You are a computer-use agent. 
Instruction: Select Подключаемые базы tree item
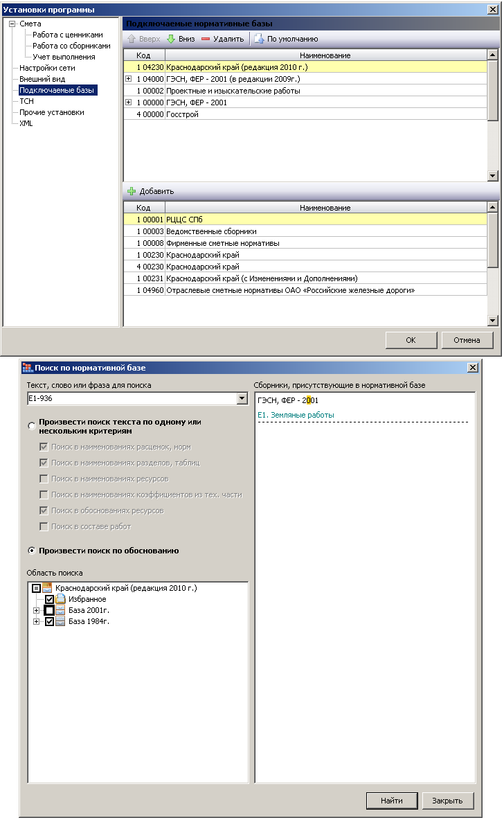57,90
